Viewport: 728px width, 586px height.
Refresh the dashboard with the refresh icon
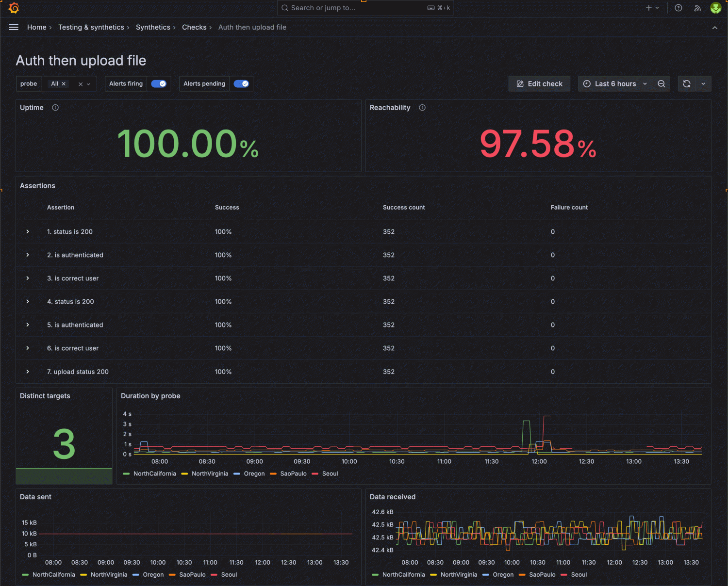(x=686, y=83)
